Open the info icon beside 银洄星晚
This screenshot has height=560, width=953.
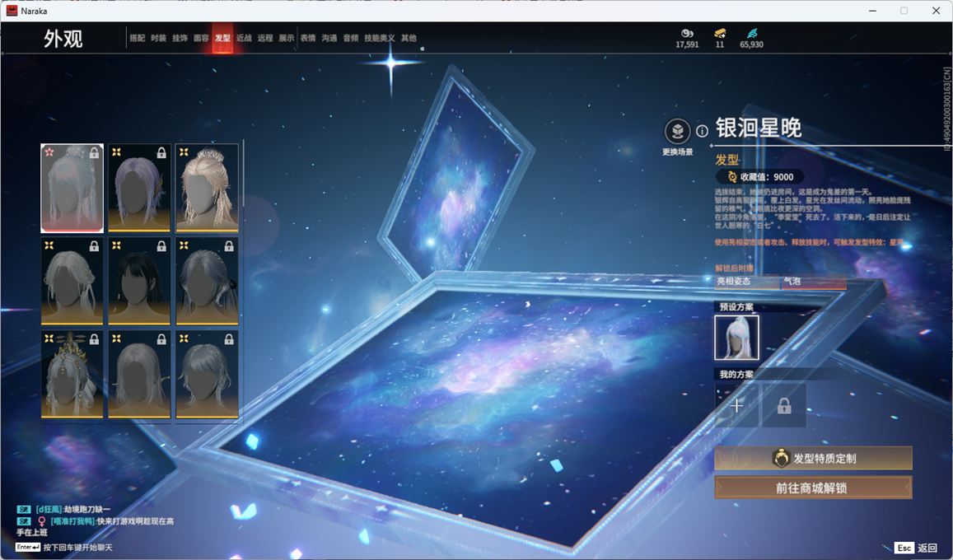click(702, 131)
